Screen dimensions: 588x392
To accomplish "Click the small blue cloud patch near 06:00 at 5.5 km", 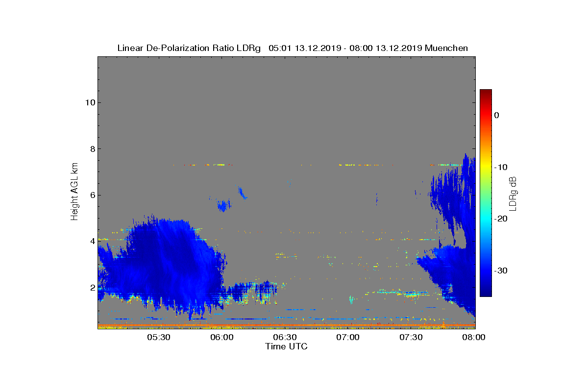I will coord(224,205).
